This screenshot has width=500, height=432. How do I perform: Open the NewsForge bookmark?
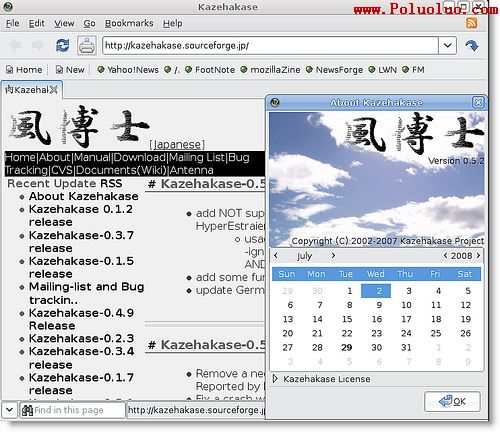334,70
